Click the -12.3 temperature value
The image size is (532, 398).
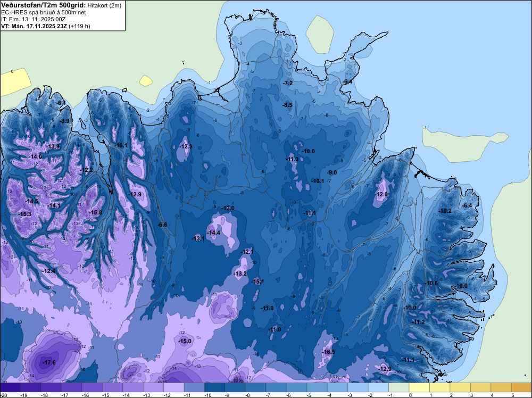(186, 146)
